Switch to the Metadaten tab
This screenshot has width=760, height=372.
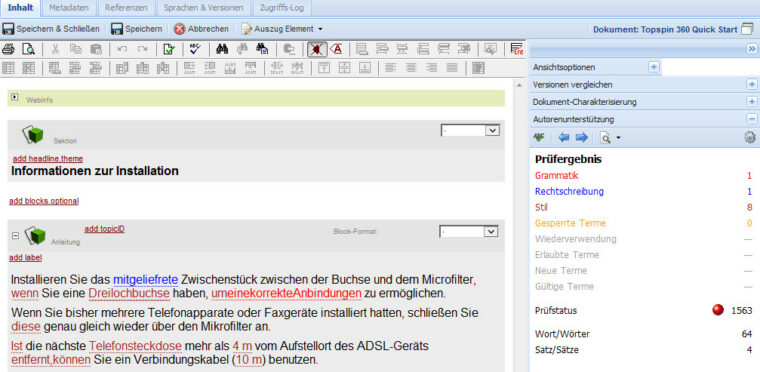click(x=69, y=8)
